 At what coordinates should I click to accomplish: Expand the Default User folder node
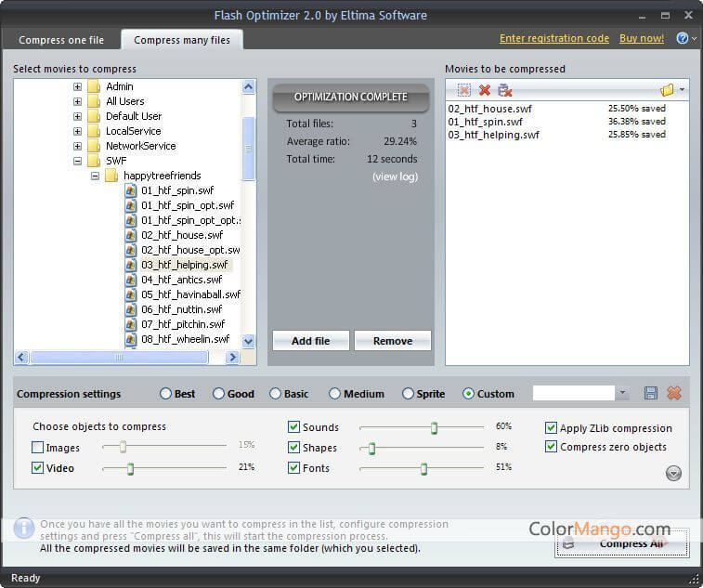click(x=77, y=116)
